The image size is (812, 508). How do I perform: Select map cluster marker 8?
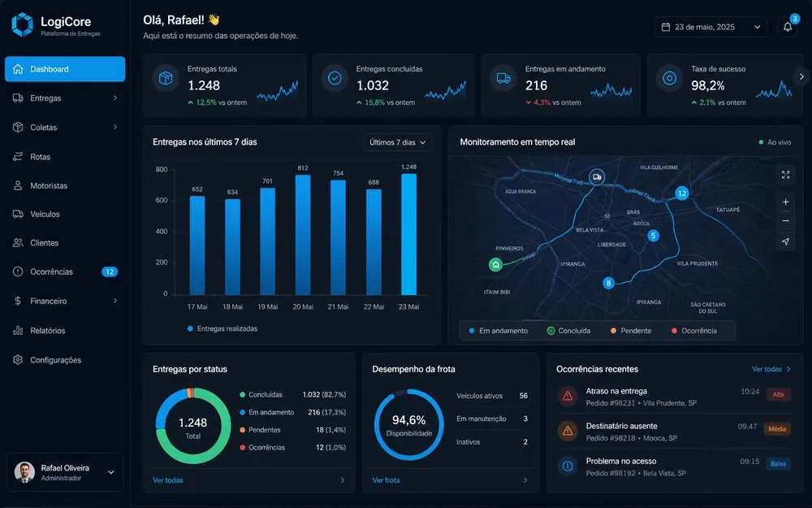(608, 283)
